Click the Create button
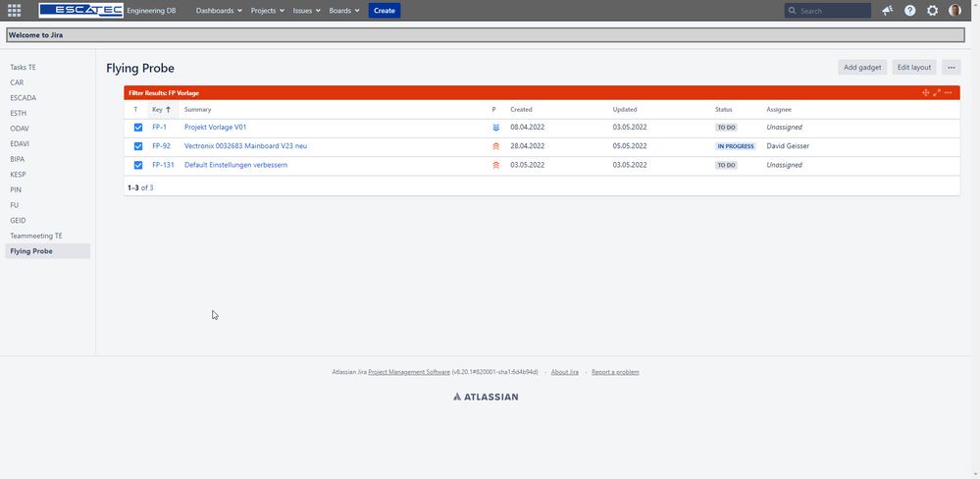980x479 pixels. tap(385, 11)
